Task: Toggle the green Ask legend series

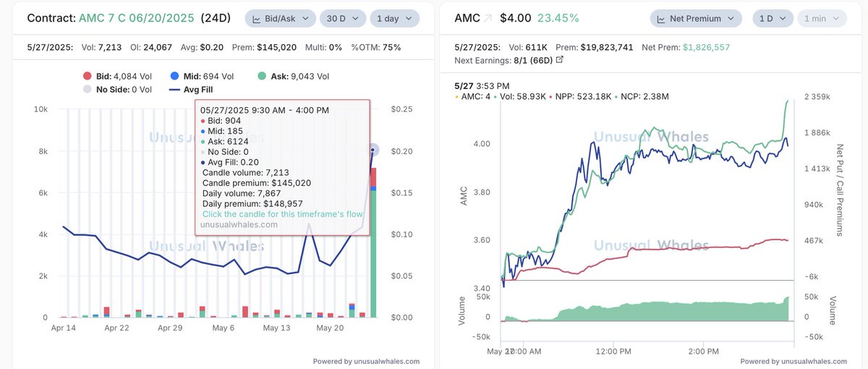Action: 292,76
